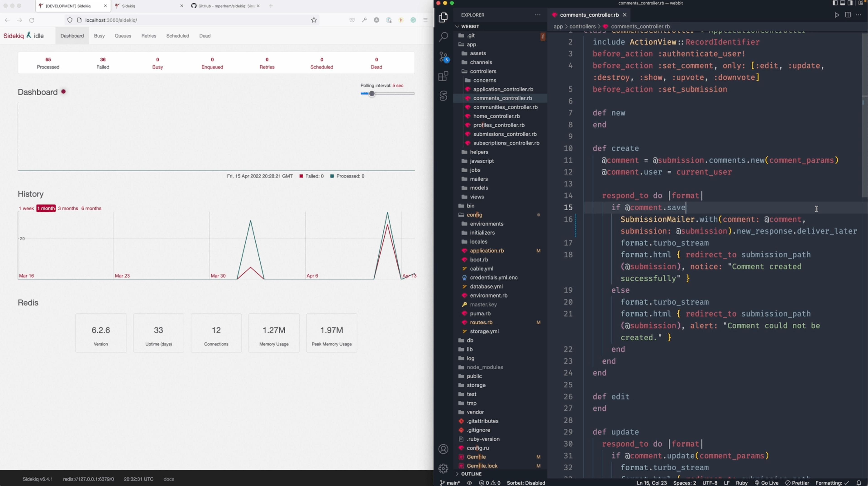
Task: Open browser developer wrench icon
Action: click(x=364, y=20)
